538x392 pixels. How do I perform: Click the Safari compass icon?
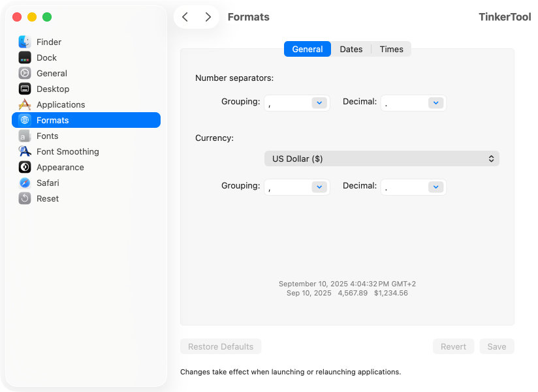pyautogui.click(x=25, y=183)
